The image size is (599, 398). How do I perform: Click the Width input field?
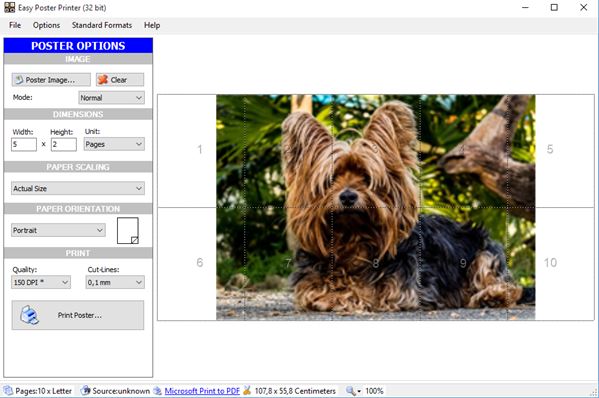24,144
